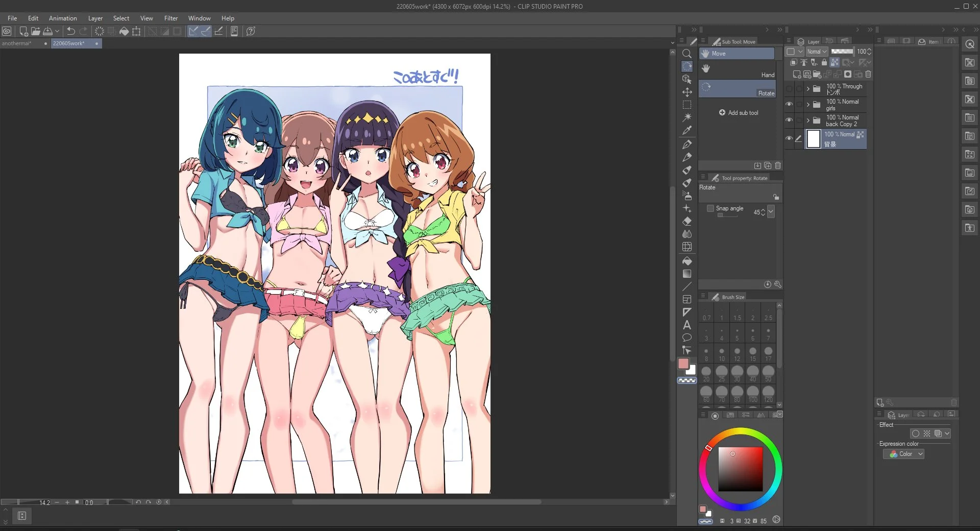980x531 pixels.
Task: Click the Open file icon
Action: [x=35, y=31]
